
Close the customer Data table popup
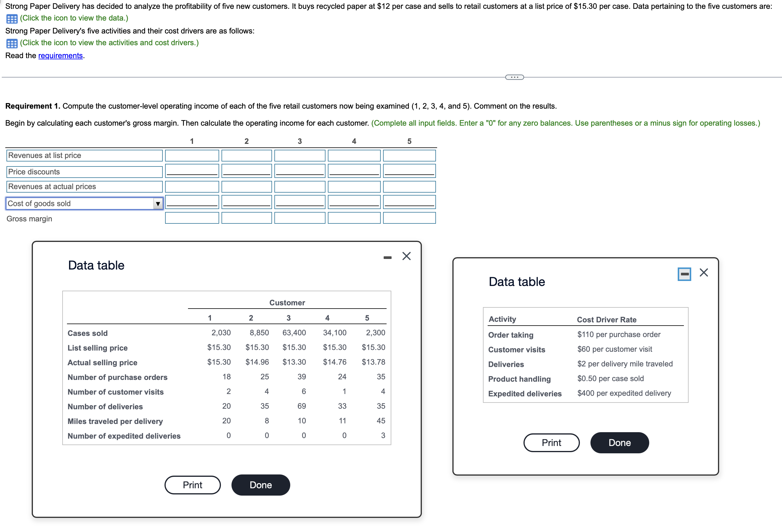click(406, 256)
